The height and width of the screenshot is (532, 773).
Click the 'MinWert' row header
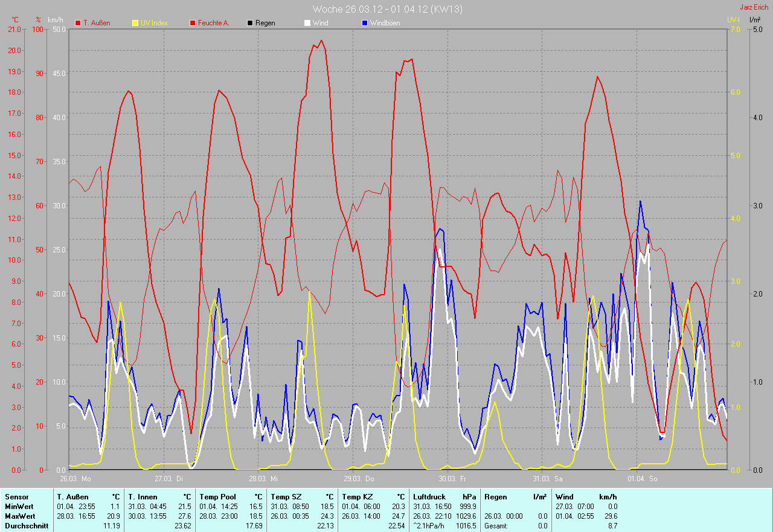tap(19, 506)
